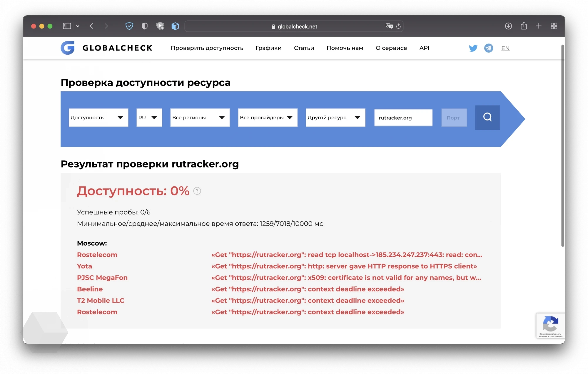Open the blue shield checkmark extension

pyautogui.click(x=129, y=26)
